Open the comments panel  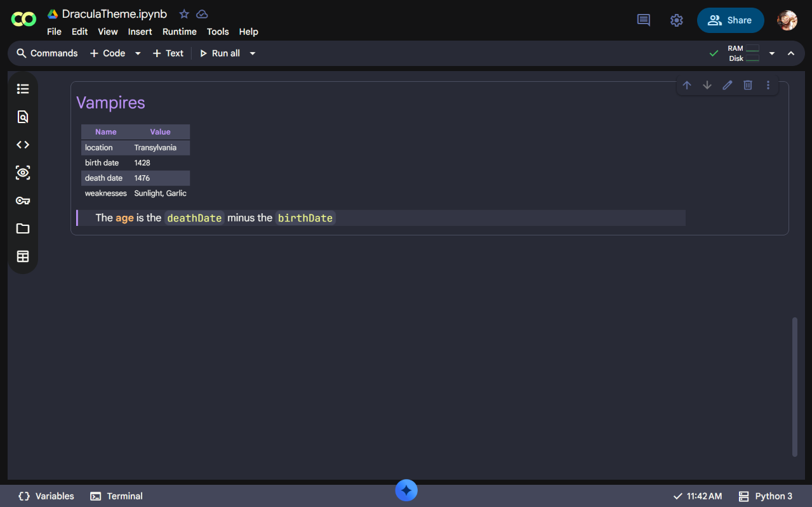(644, 20)
